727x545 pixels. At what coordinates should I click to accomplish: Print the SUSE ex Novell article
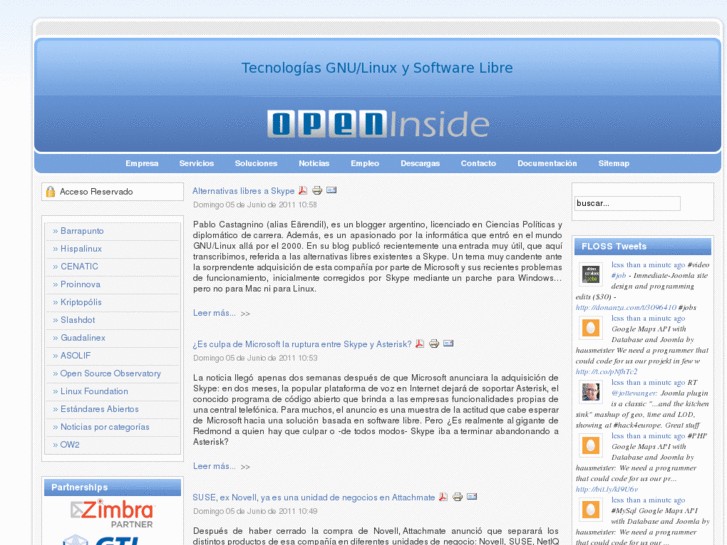[458, 497]
